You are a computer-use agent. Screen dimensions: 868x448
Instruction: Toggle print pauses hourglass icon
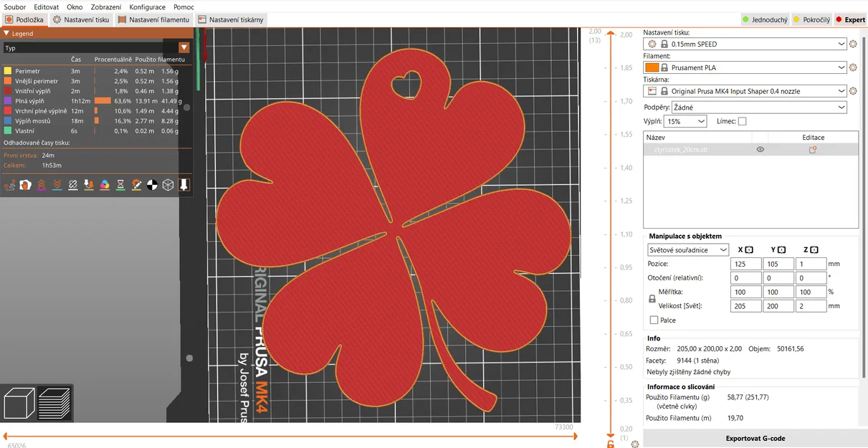[120, 185]
